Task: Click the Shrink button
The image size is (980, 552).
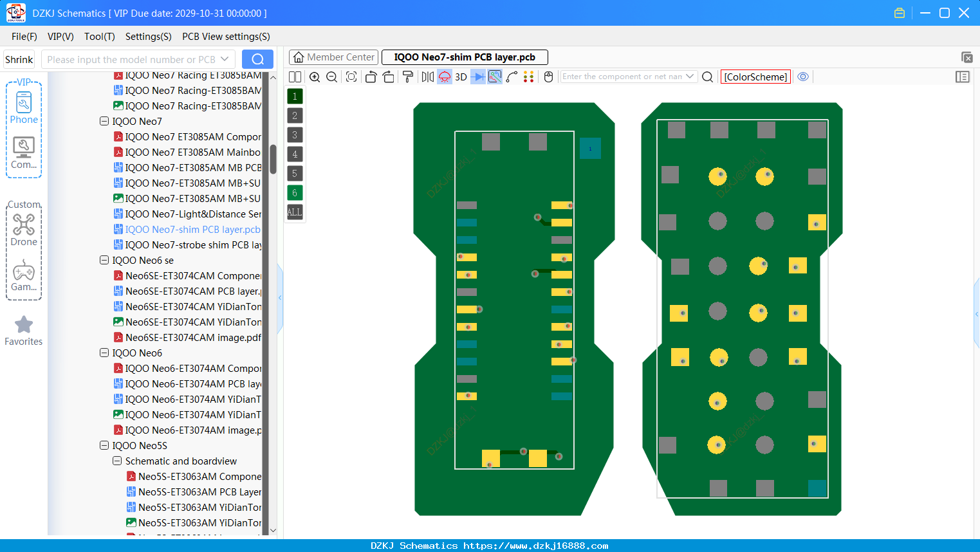Action: (19, 59)
